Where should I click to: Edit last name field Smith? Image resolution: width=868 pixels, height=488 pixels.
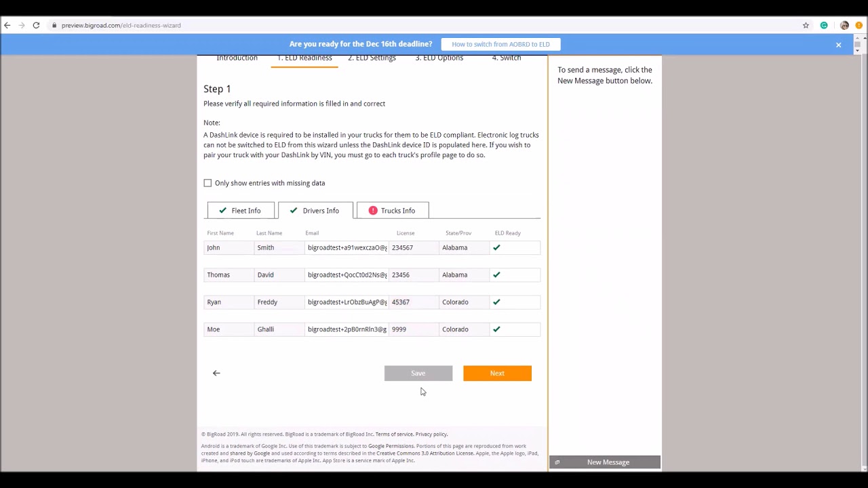tap(279, 247)
